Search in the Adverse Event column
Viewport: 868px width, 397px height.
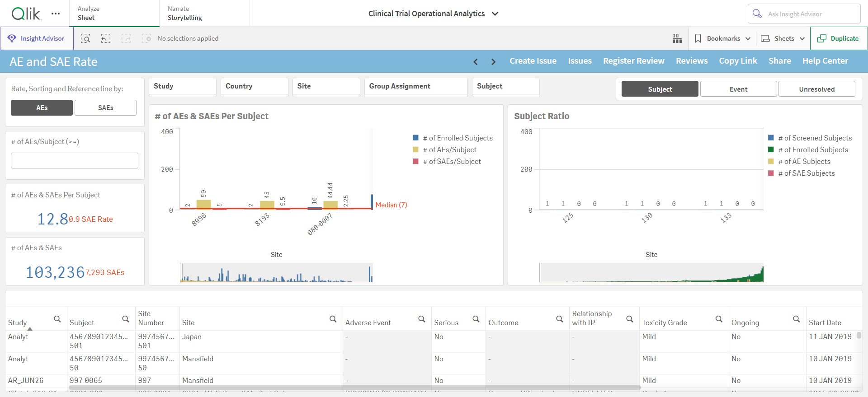click(422, 319)
